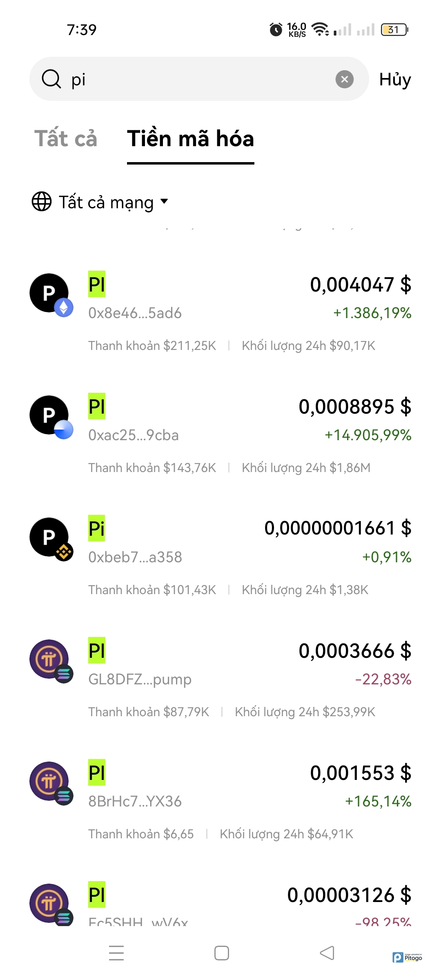
Task: Tap the Hủy cancel button
Action: click(395, 79)
